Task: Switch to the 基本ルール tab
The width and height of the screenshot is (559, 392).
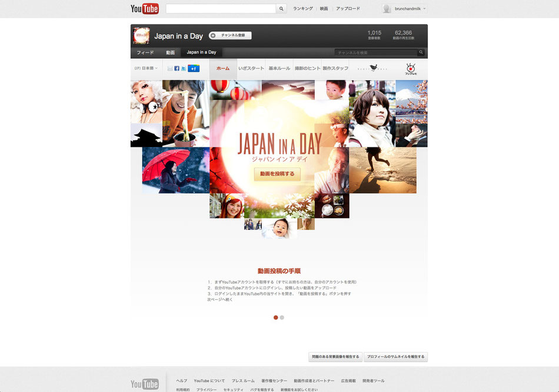Action: (279, 68)
